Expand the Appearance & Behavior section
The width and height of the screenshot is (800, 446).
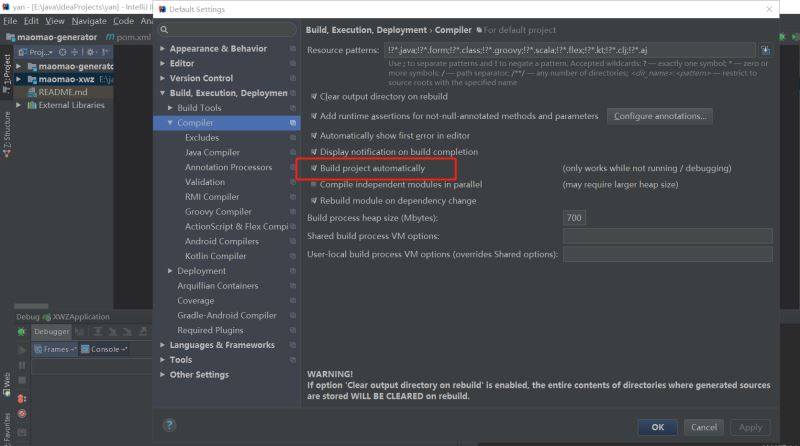(163, 48)
